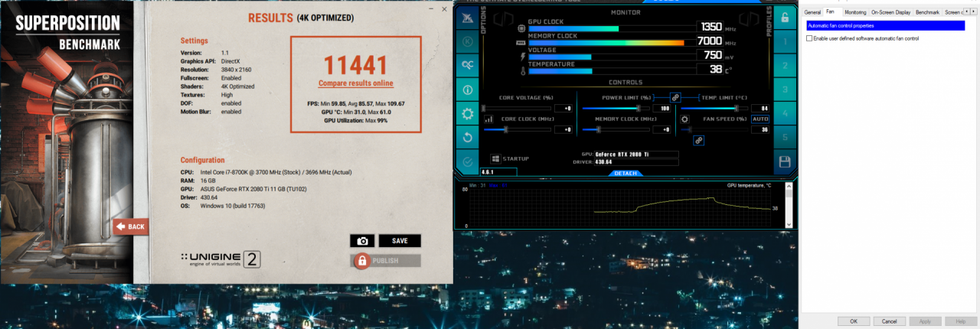Select profile slot 2 in Afterburner
The image size is (980, 329).
(x=784, y=66)
